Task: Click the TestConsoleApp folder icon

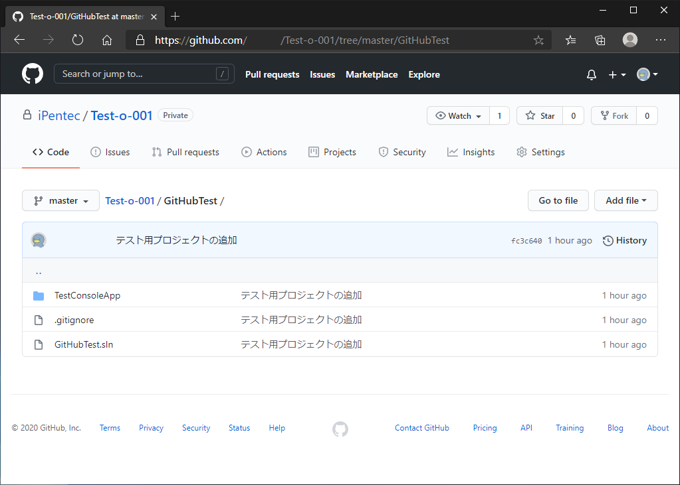Action: coord(39,295)
